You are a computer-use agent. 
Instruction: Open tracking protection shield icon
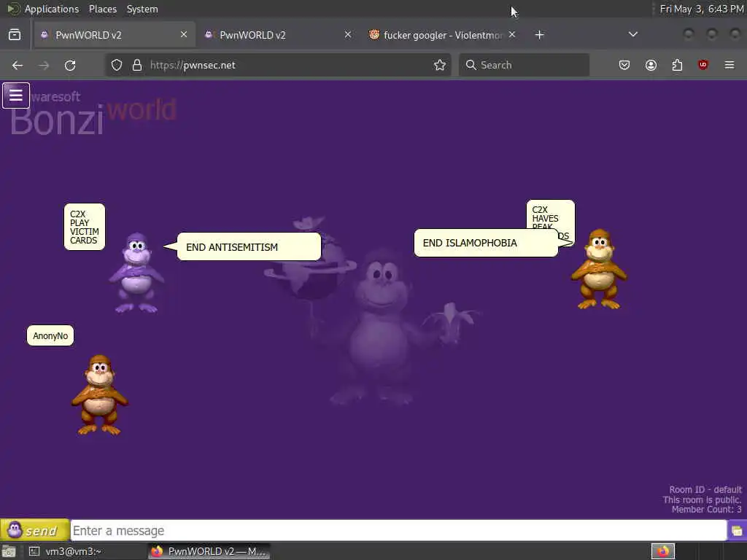pos(117,65)
